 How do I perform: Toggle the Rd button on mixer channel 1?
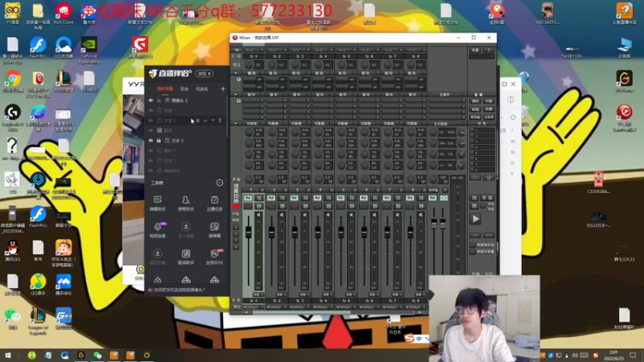point(248,198)
